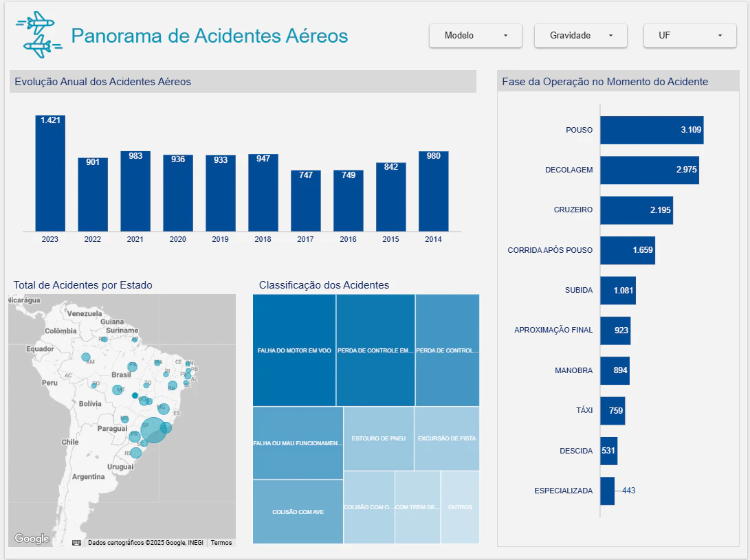The image size is (750, 560).
Task: Click 'Classificação dos Acidentes' heading
Action: 324,285
